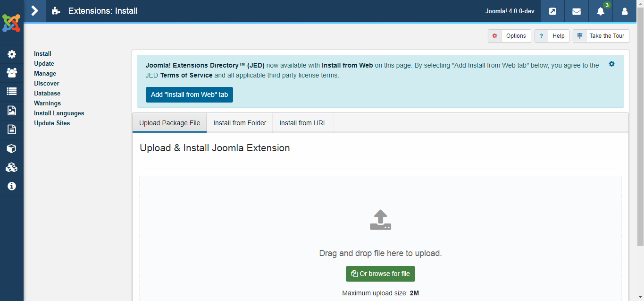This screenshot has width=644, height=301.
Task: Select Discover in submenu
Action: click(x=46, y=83)
